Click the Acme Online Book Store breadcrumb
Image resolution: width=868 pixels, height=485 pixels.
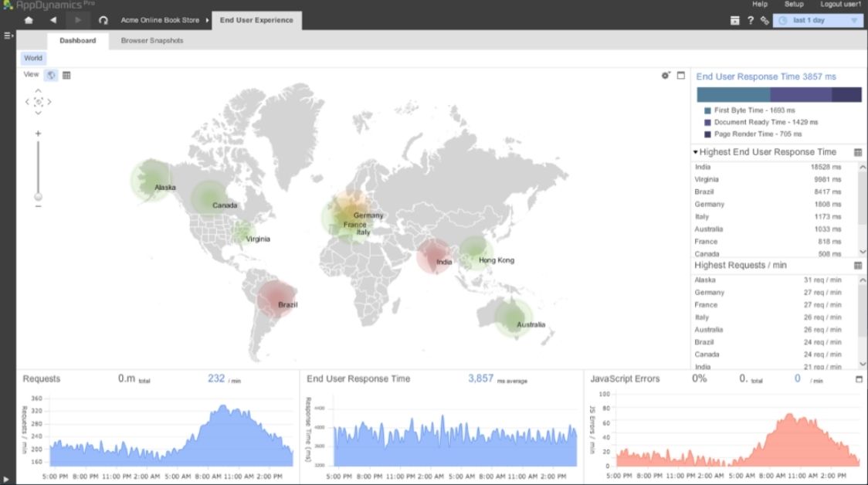click(x=160, y=20)
